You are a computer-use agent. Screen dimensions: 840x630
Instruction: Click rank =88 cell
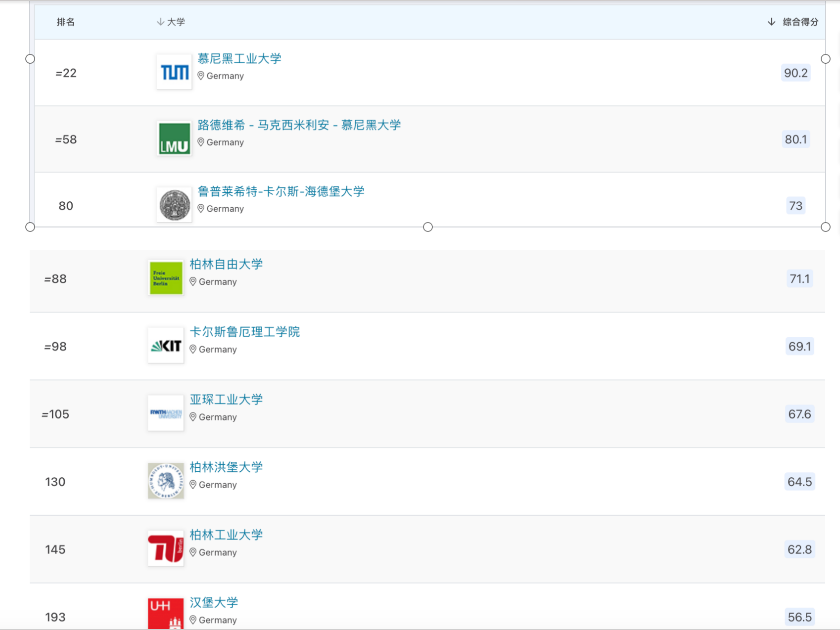tap(55, 279)
